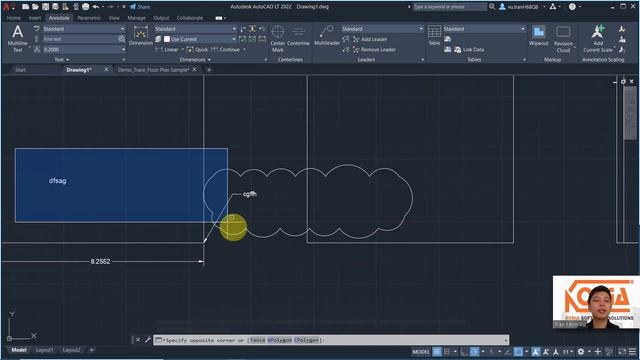Open the Manage ribbon tab

(136, 18)
